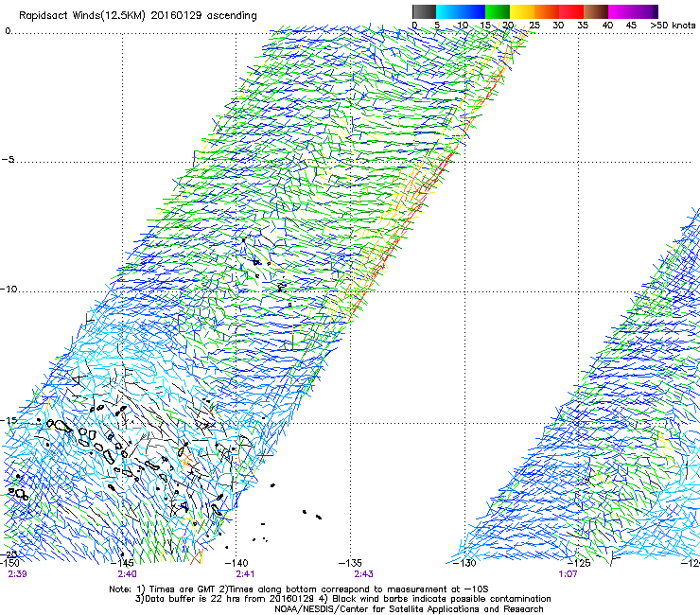700x615 pixels.
Task: Click the '2:40' pass time label
Action: click(128, 574)
